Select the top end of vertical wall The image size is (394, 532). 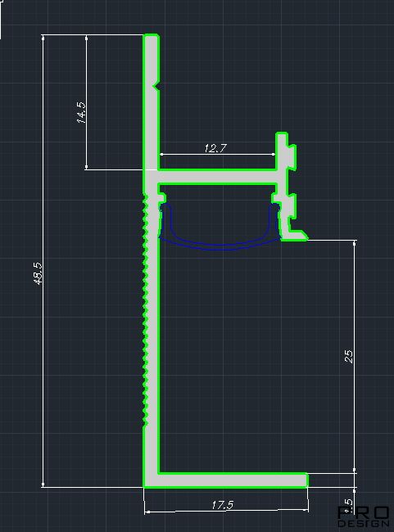[x=152, y=39]
